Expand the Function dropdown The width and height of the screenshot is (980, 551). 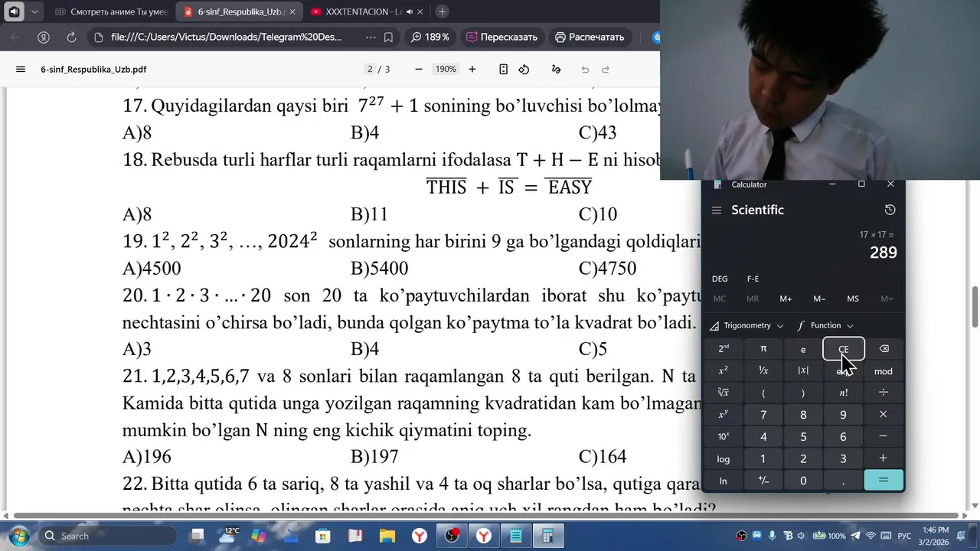(x=825, y=325)
